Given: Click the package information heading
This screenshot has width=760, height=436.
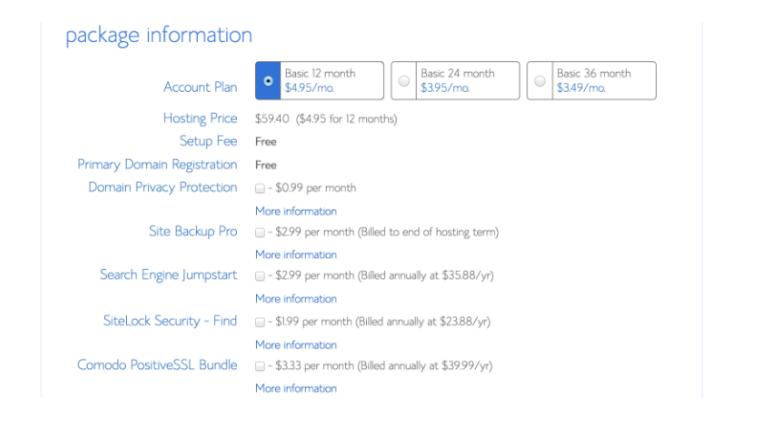Looking at the screenshot, I should [159, 36].
